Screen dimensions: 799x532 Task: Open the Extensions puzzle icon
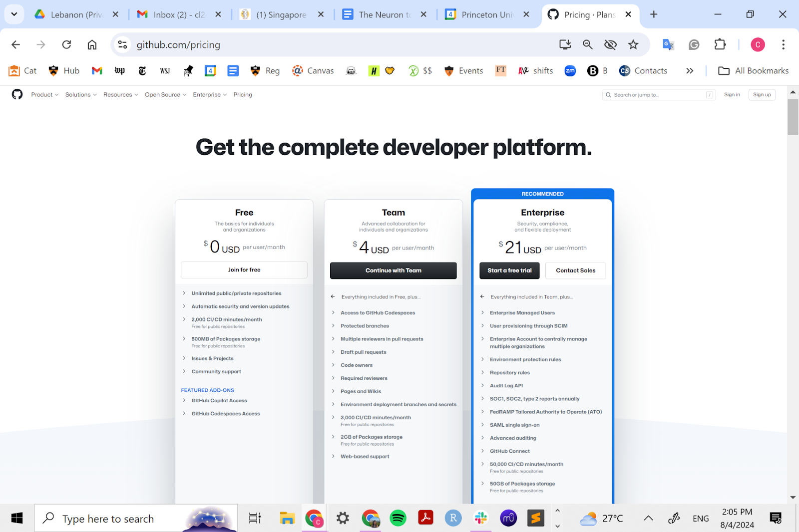[720, 45]
